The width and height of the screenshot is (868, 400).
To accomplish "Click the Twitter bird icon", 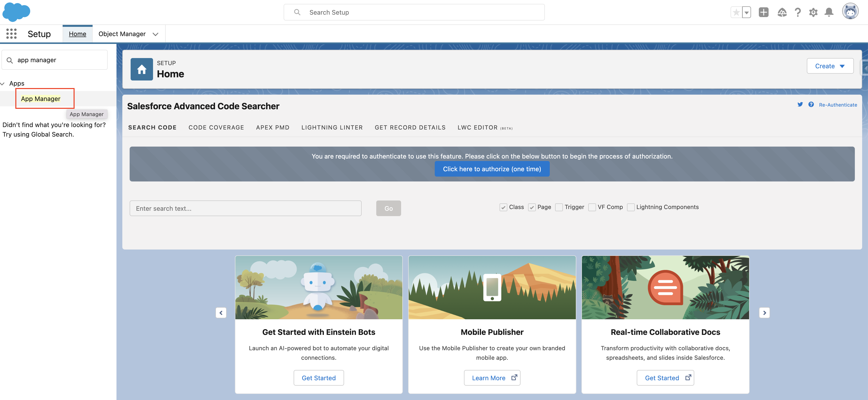I will click(800, 105).
